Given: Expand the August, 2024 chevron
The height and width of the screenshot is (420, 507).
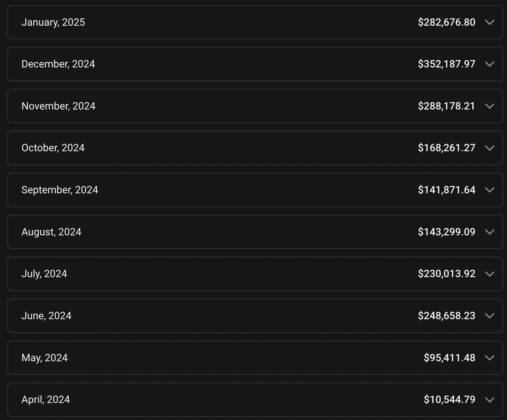Looking at the screenshot, I should [489, 232].
